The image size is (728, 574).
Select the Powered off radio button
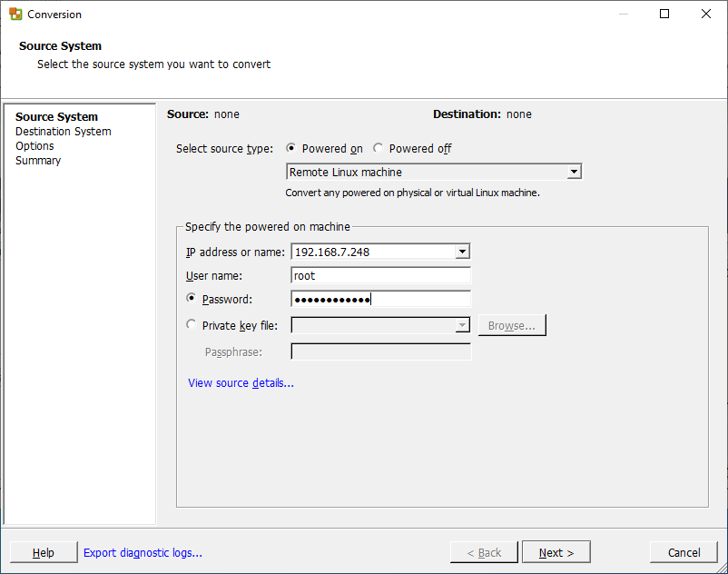pos(378,148)
